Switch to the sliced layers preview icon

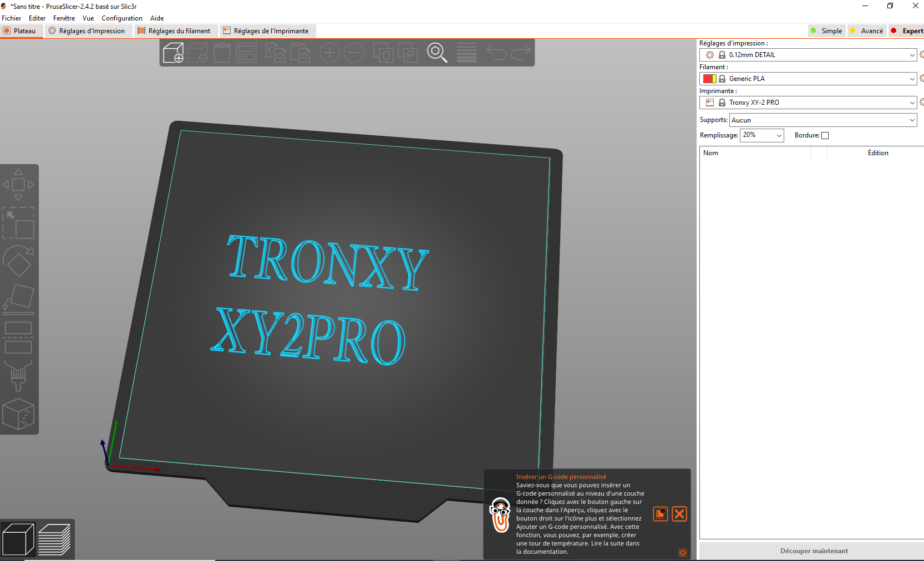(54, 539)
